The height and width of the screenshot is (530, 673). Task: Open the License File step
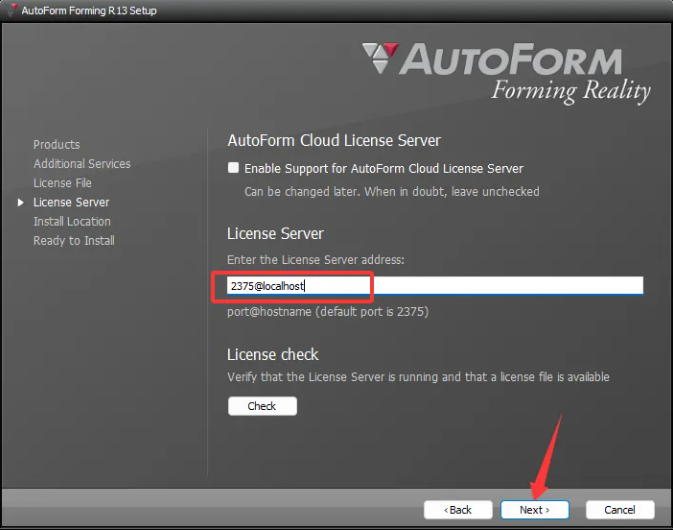(62, 183)
